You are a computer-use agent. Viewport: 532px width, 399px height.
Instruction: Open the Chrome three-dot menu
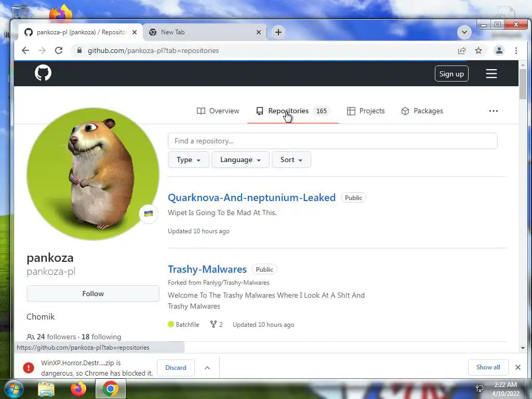pyautogui.click(x=516, y=50)
